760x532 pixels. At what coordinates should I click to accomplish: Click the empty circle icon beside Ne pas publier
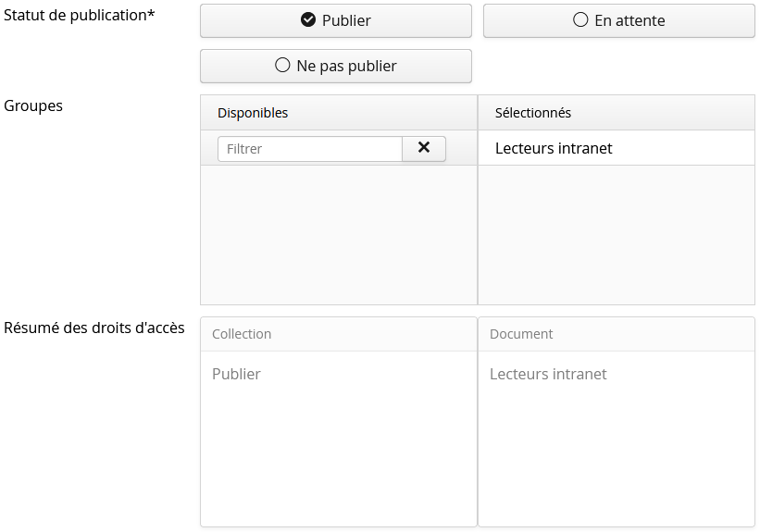click(x=282, y=66)
